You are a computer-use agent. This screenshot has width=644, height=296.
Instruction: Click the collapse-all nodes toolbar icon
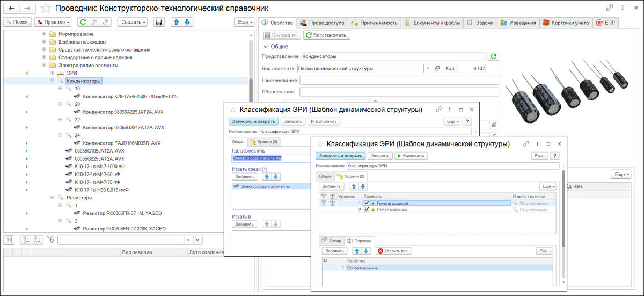click(94, 22)
